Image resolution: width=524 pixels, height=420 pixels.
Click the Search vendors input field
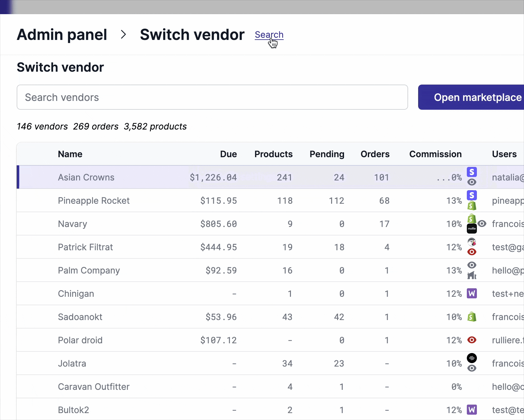click(x=212, y=97)
